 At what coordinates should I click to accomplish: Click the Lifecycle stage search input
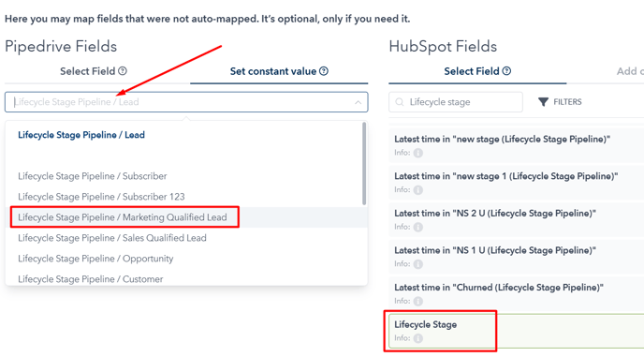click(456, 102)
